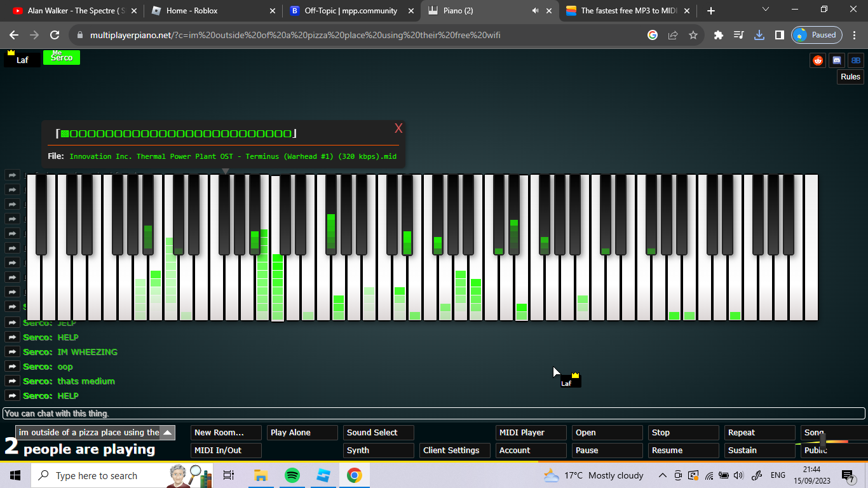Open Roblox Studio icon in taskbar

tap(324, 475)
